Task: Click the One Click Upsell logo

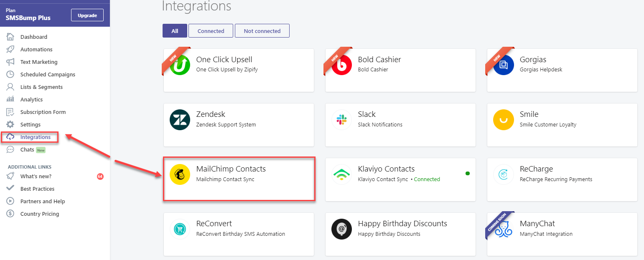Action: 180,65
